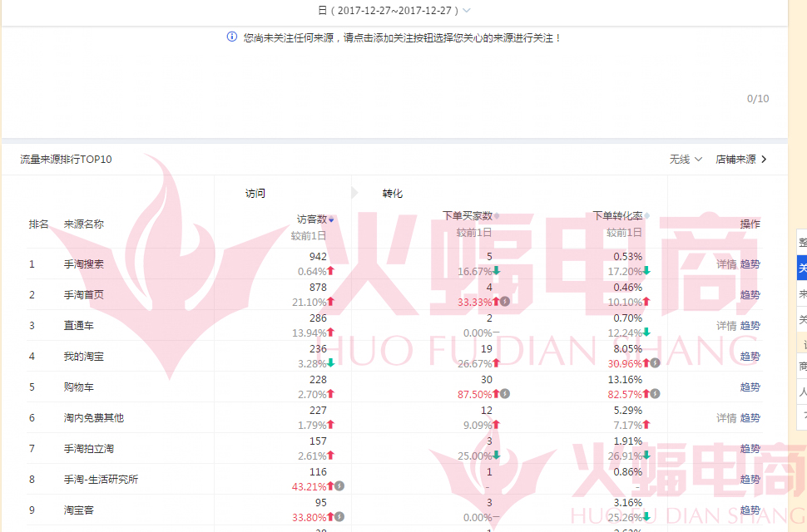Viewport: 807px width, 532px height.
Task: Click green down arrow beside 26.91% in 手淘拍立淘 row
Action: [646, 456]
